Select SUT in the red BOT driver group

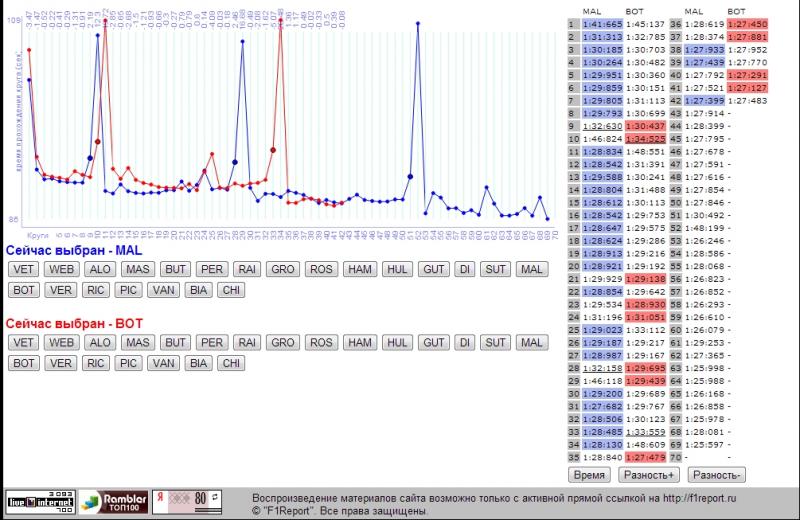pos(495,342)
